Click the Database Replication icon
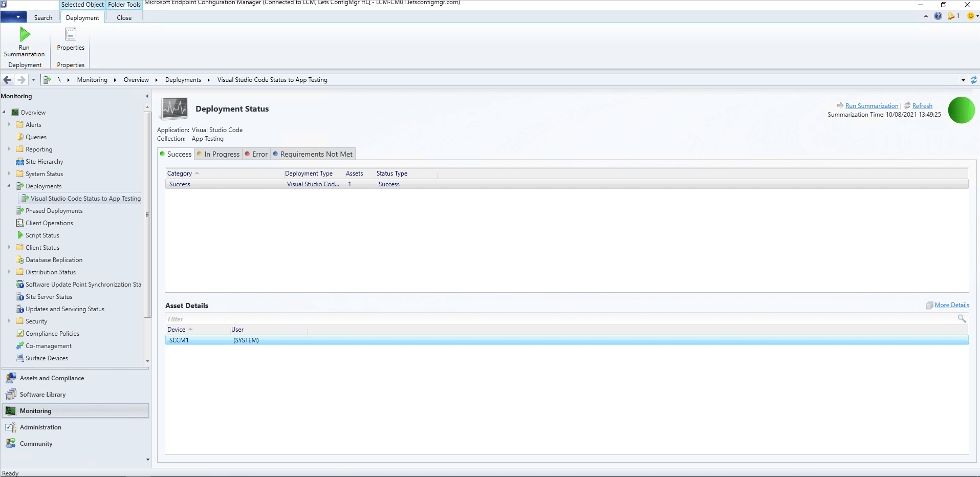The image size is (980, 477). pos(20,260)
